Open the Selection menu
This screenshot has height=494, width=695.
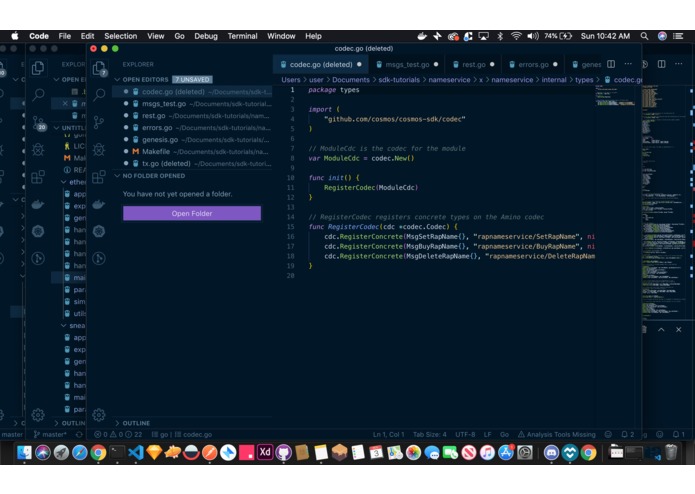pos(121,36)
